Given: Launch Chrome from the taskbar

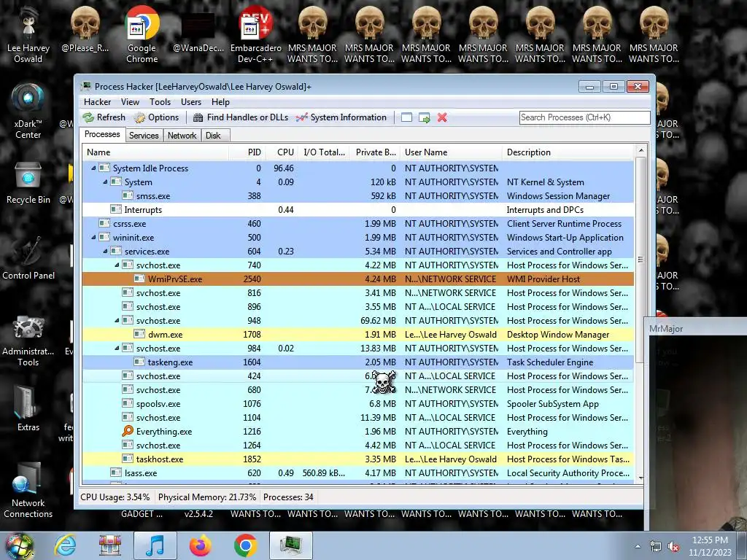Looking at the screenshot, I should coord(245,545).
